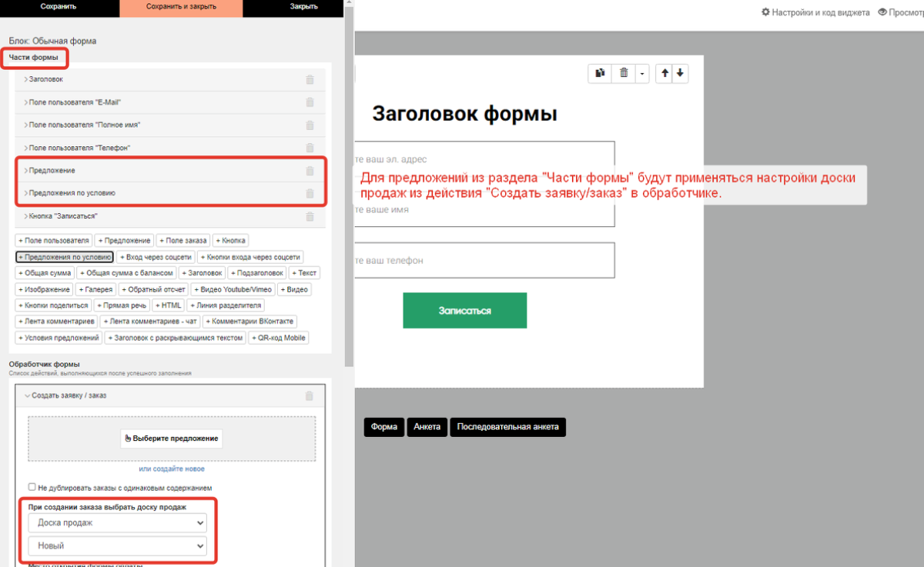Switch to the Форма tab
The image size is (924, 567).
[384, 427]
